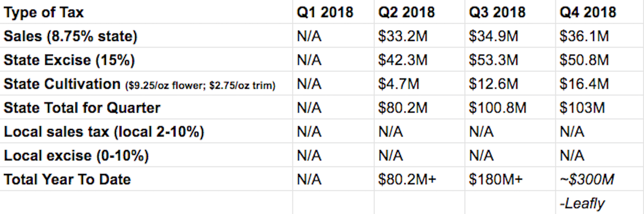Click the 'State Total for Quarter' label
The height and width of the screenshot is (214, 644).
click(82, 108)
